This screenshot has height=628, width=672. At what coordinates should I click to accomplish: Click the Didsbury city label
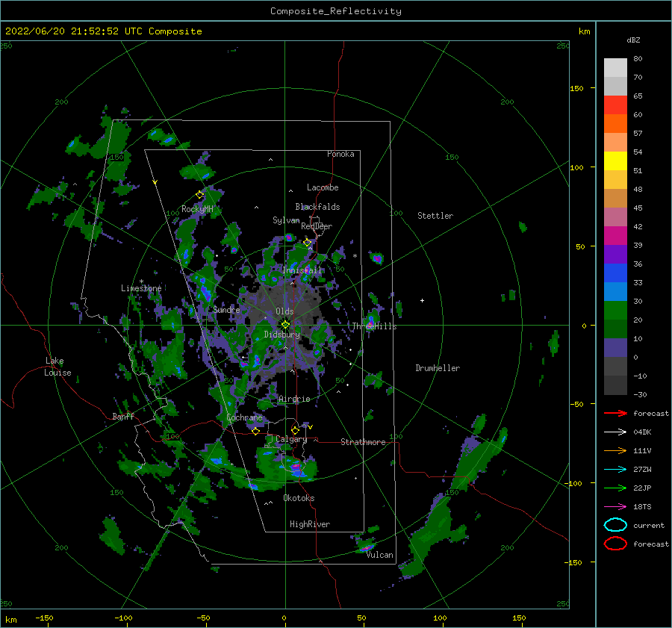tap(282, 335)
